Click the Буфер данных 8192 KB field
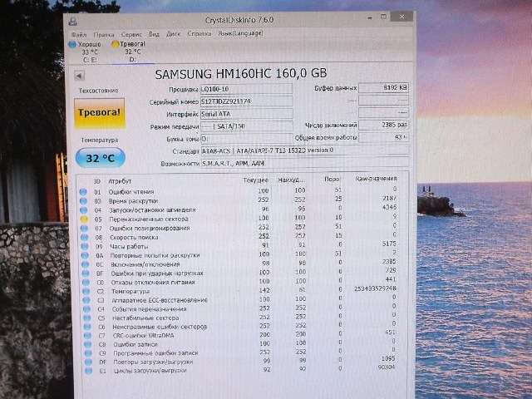The width and height of the screenshot is (532, 399). click(x=383, y=87)
